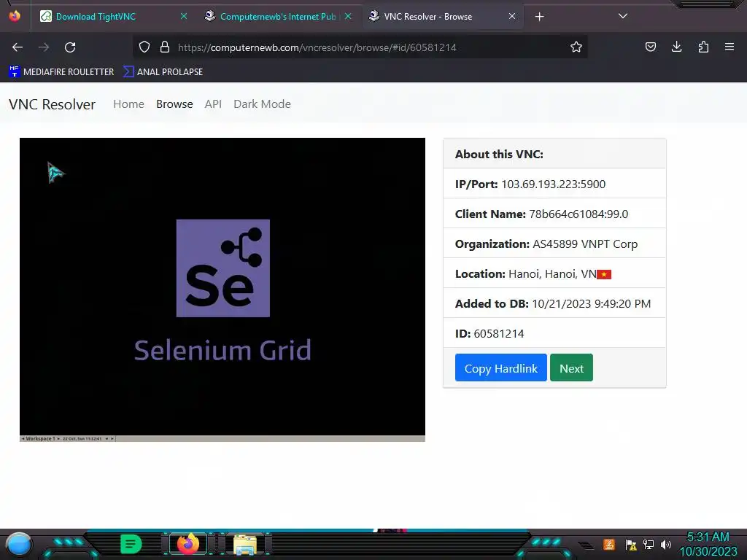Bookmark this page with the star
747x560 pixels.
pyautogui.click(x=576, y=47)
